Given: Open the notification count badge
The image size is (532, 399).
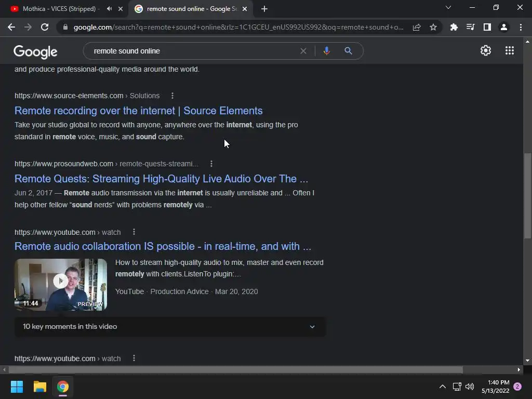Looking at the screenshot, I should 518,387.
